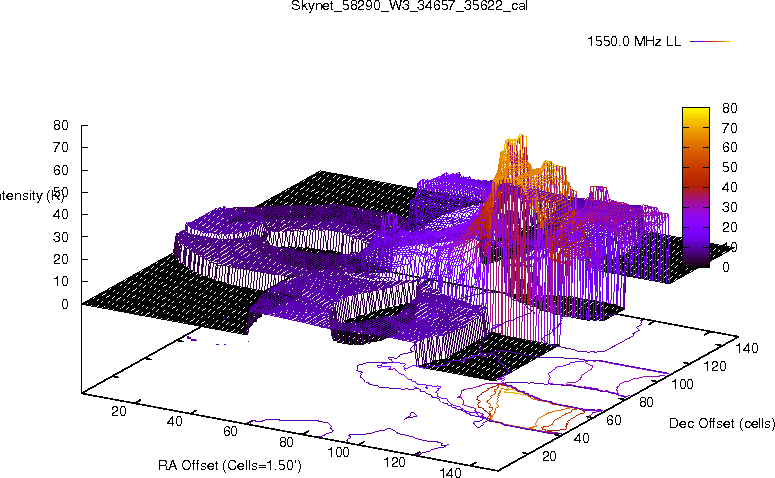This screenshot has width=775, height=478.
Task: Click the 0 tick on the intensity axis
Action: [65, 304]
